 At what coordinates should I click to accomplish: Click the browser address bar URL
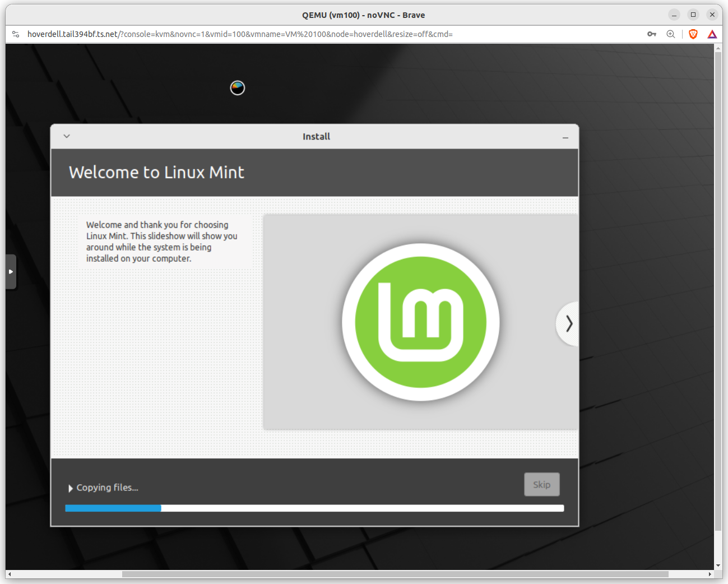pos(240,34)
